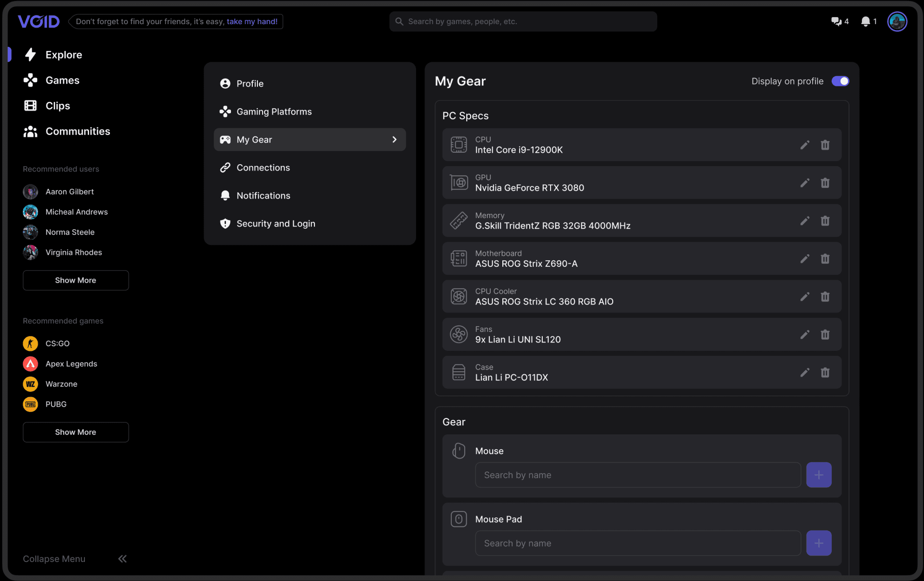Edit the Fans Lian Li entry
This screenshot has height=581, width=924.
pos(804,335)
